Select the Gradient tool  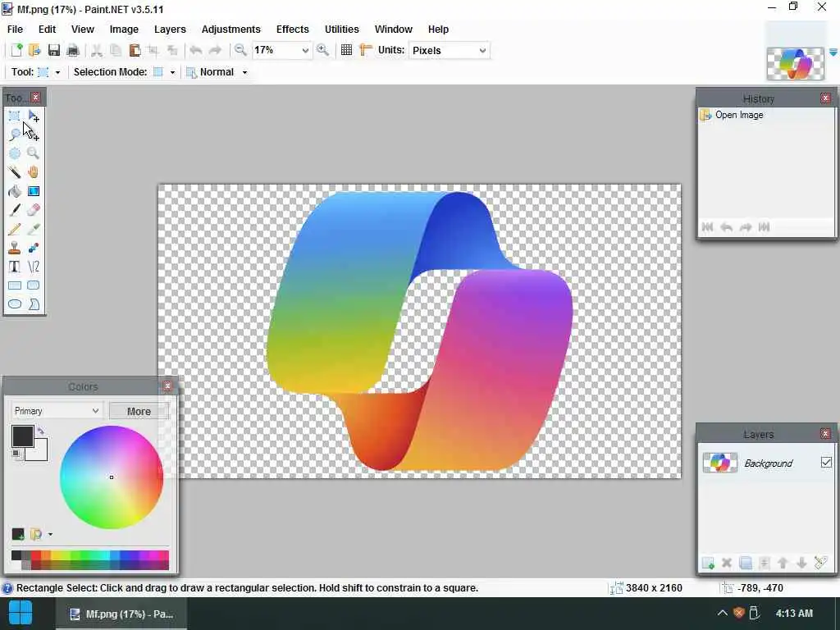(x=33, y=191)
